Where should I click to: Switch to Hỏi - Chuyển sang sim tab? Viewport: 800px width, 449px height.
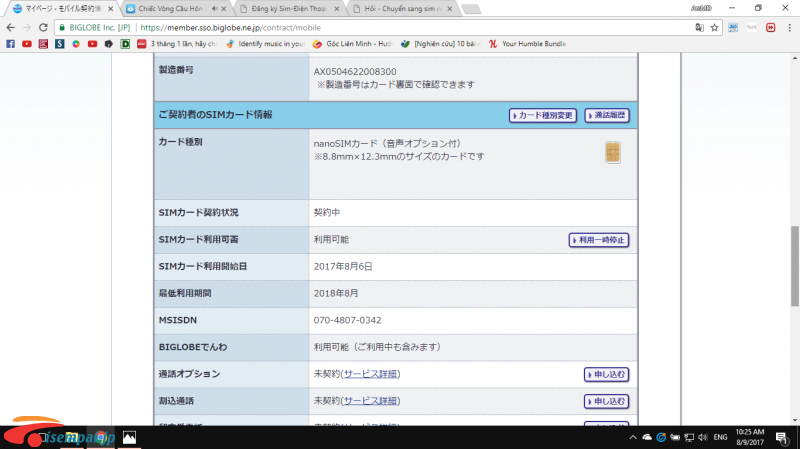click(402, 9)
